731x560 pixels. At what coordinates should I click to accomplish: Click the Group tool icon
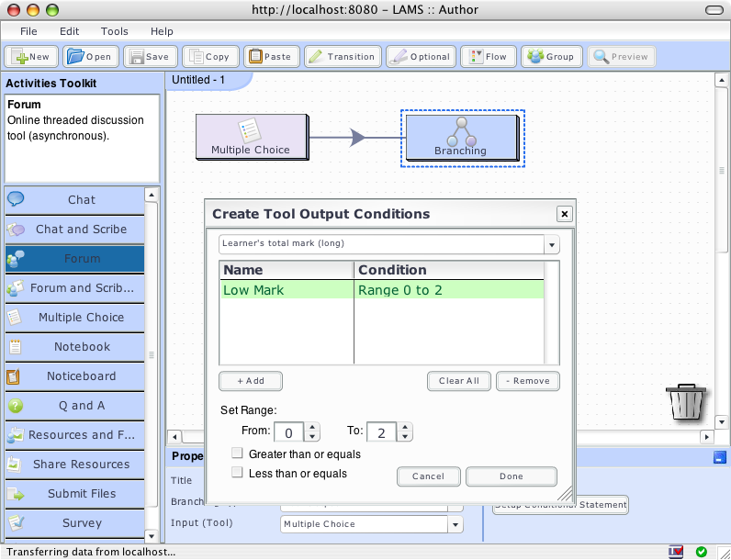(x=551, y=56)
